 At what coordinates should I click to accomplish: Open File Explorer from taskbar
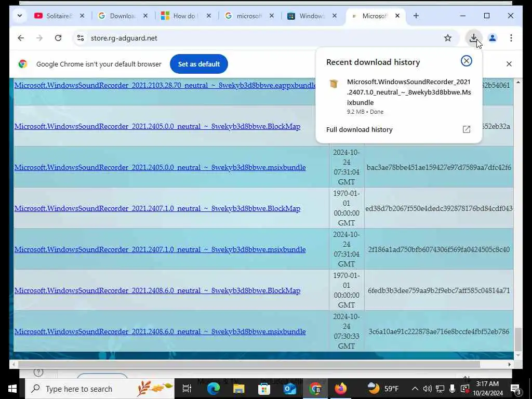tap(238, 389)
